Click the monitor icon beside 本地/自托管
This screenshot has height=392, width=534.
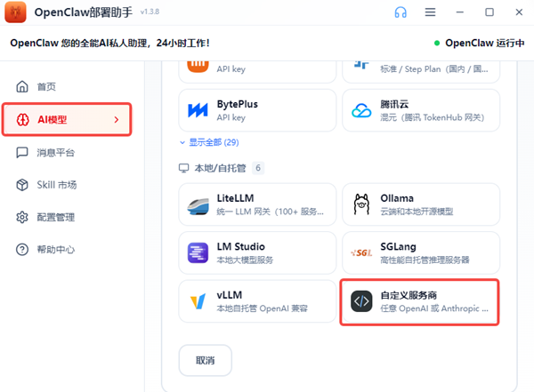click(x=184, y=168)
